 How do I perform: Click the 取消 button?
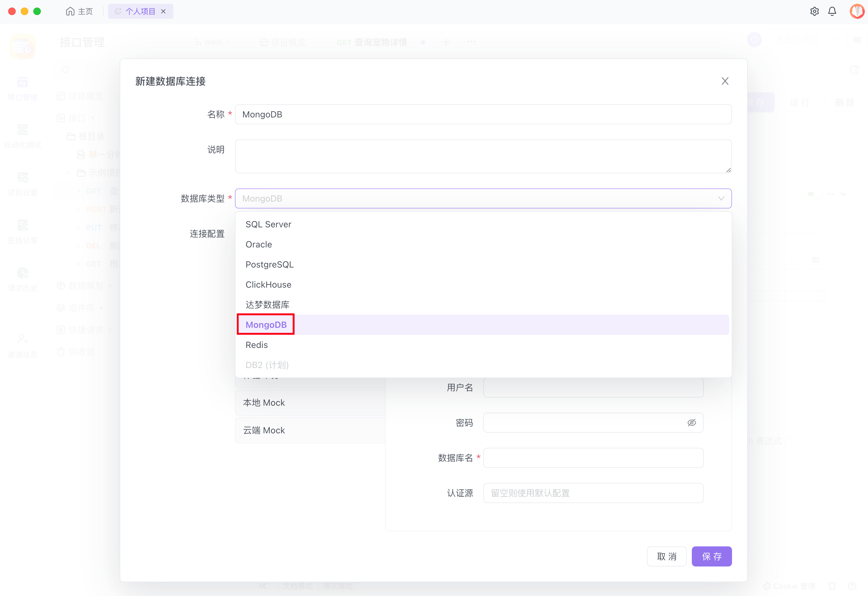click(666, 556)
